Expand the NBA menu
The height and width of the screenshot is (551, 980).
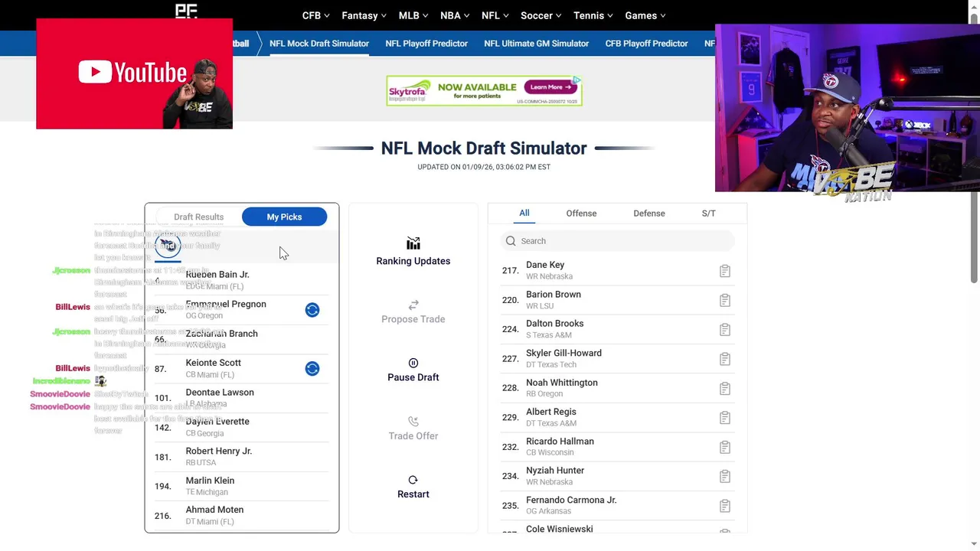456,15
